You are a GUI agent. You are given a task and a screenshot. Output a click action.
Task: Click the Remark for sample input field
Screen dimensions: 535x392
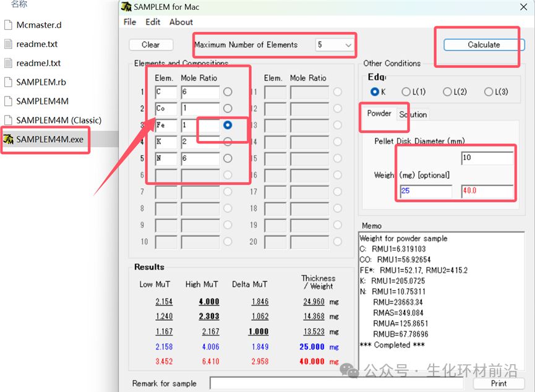(336, 383)
